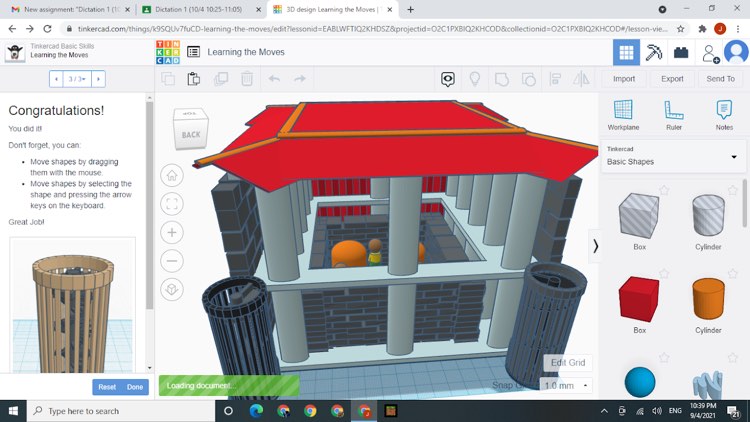Favorite the red Box with star
The width and height of the screenshot is (750, 422).
(x=664, y=273)
